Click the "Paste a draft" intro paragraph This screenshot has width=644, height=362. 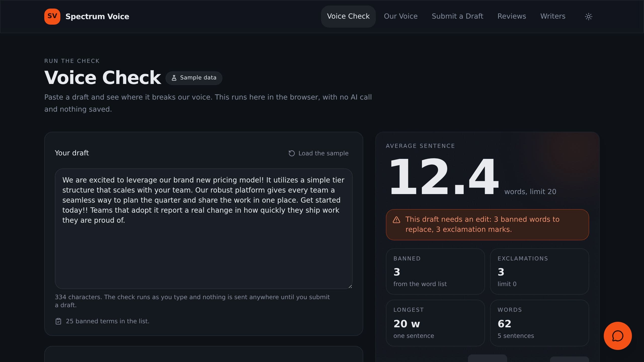point(208,103)
